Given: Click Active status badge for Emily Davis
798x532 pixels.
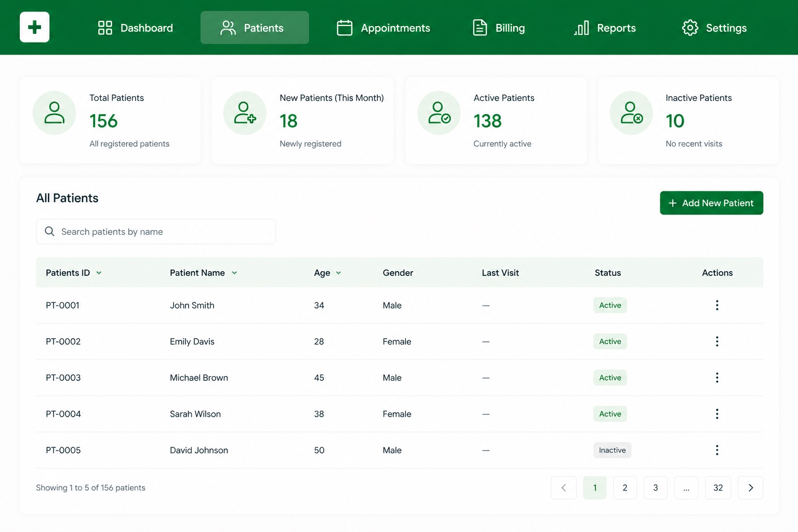Looking at the screenshot, I should [x=610, y=341].
